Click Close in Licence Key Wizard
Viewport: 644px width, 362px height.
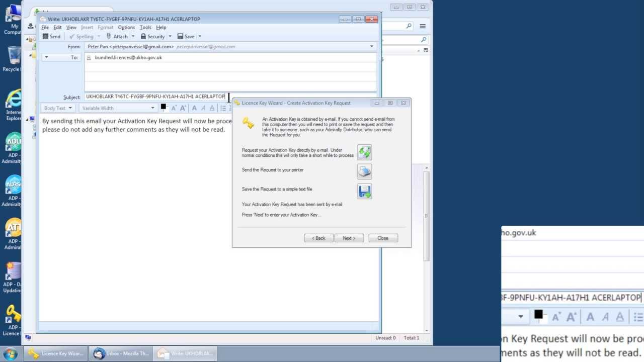click(383, 238)
